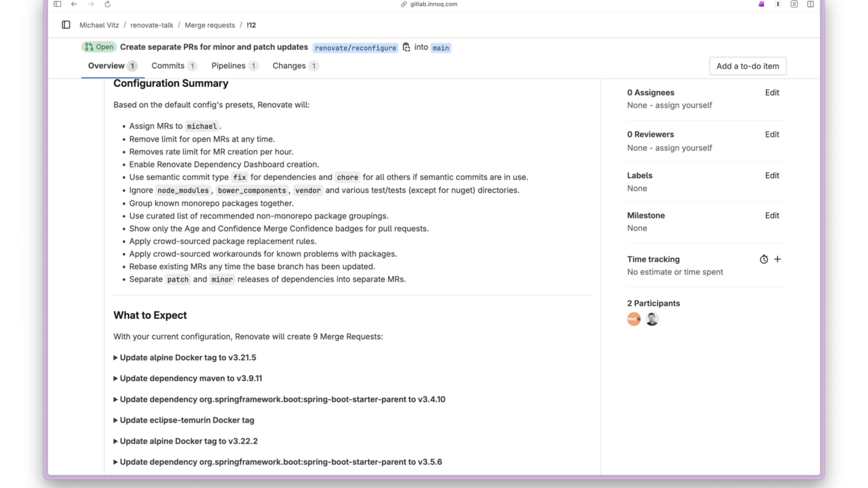The height and width of the screenshot is (488, 868).
Task: Open the reader view icon in toolbar
Action: tap(794, 4)
